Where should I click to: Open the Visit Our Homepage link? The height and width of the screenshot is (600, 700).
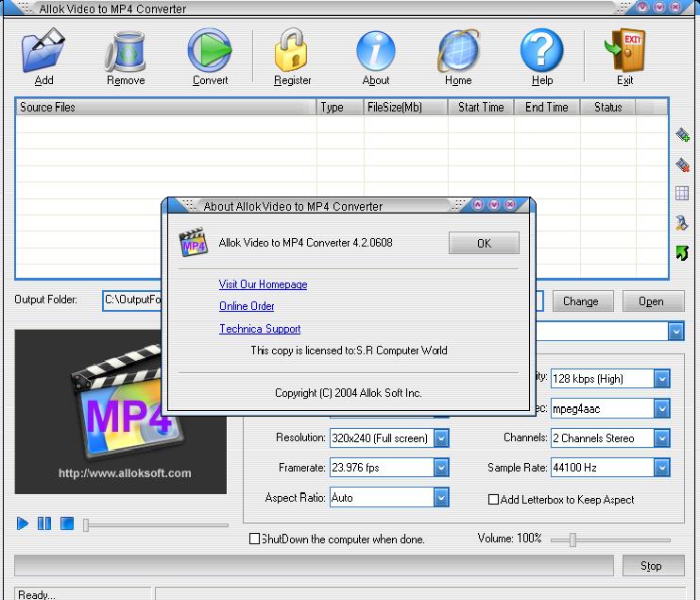click(x=263, y=284)
